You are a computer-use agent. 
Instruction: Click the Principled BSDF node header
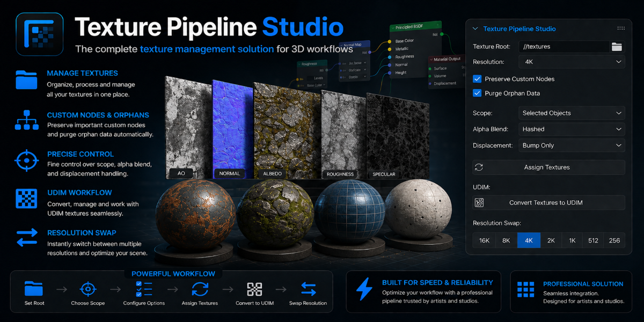(415, 27)
